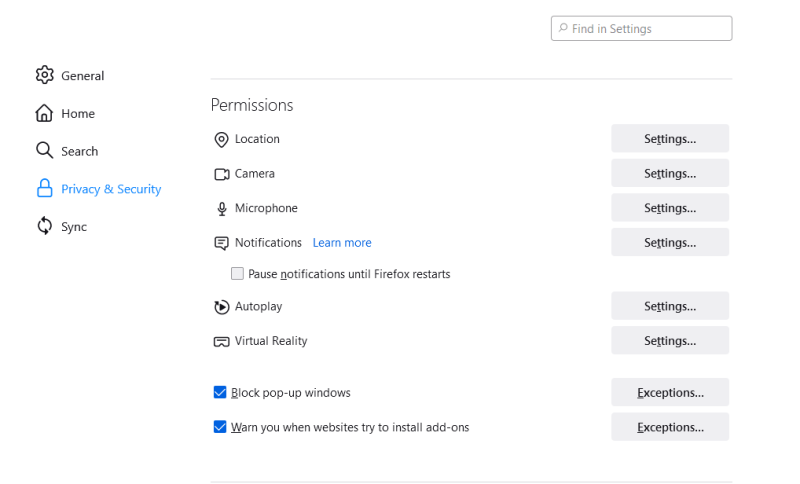This screenshot has height=484, width=800.
Task: Click the Privacy & Security lock icon
Action: point(44,189)
